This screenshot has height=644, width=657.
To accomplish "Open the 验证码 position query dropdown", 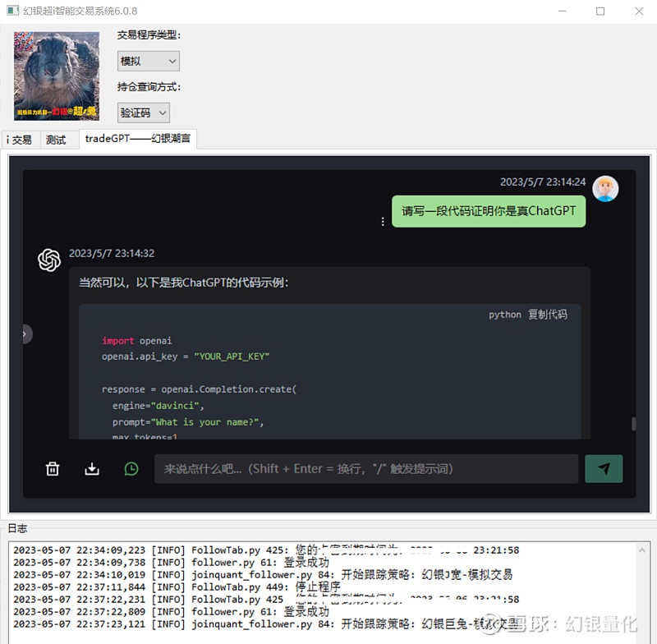I will click(143, 113).
